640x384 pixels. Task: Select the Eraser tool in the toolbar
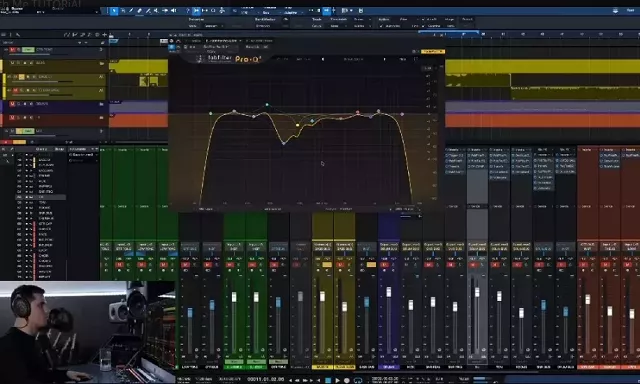[x=140, y=11]
